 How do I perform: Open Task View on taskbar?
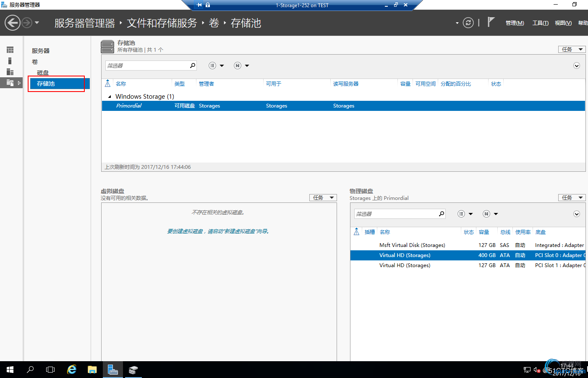pyautogui.click(x=50, y=370)
